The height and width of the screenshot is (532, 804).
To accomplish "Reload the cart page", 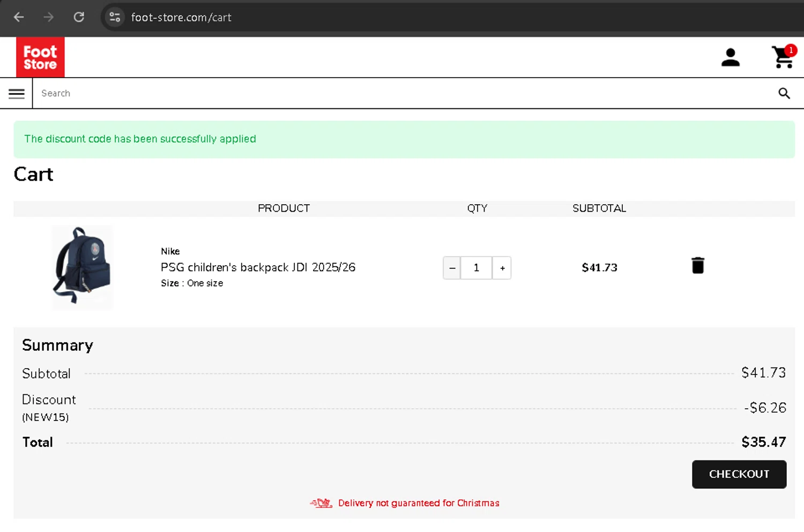I will coord(79,17).
